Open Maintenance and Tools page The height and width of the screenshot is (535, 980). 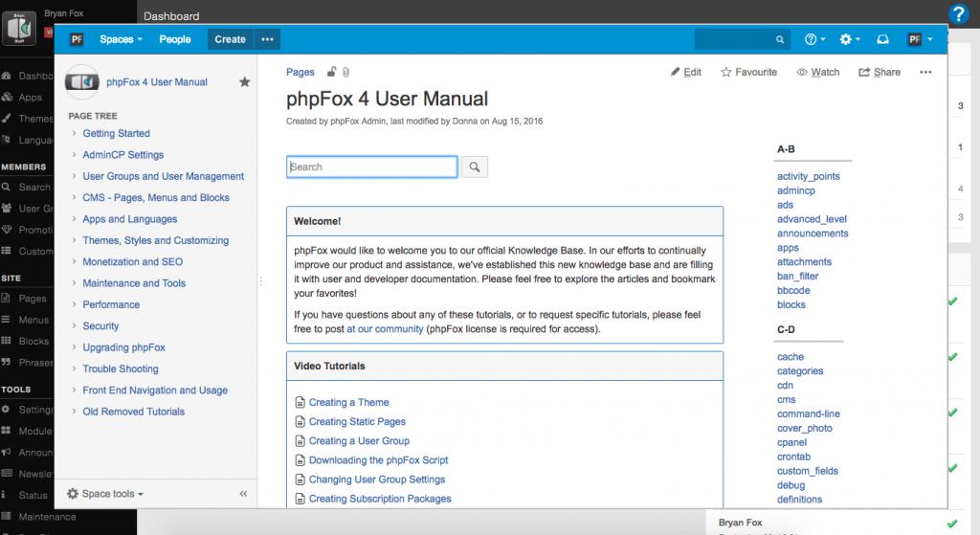coord(134,283)
